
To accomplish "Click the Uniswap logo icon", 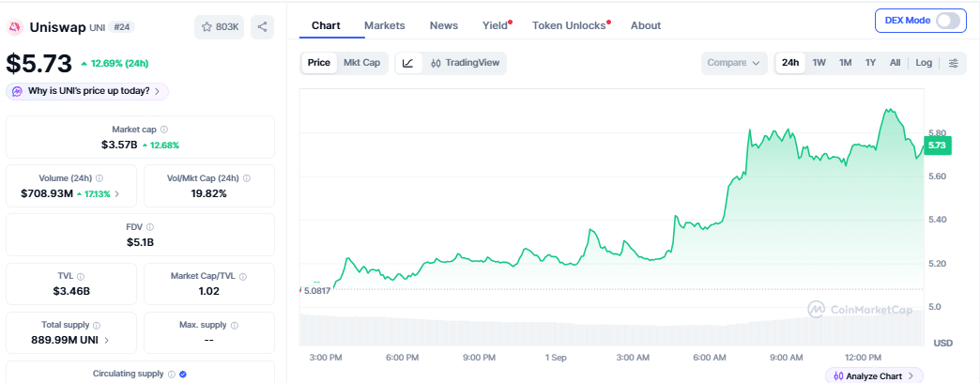I will pos(14,27).
